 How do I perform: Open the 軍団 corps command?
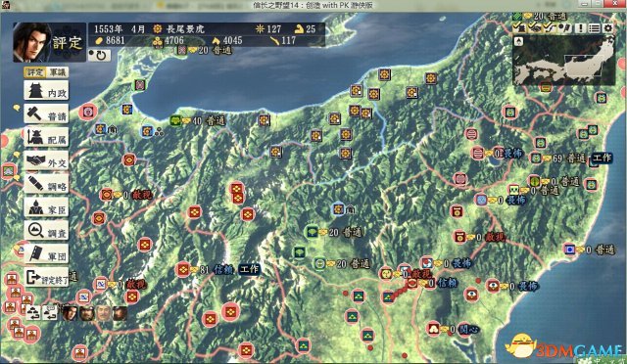click(x=46, y=253)
